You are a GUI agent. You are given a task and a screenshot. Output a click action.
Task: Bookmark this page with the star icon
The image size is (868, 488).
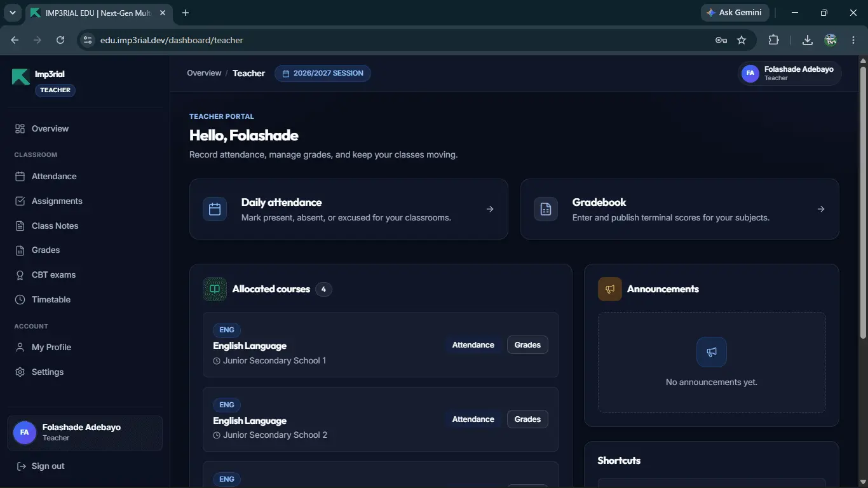point(742,40)
